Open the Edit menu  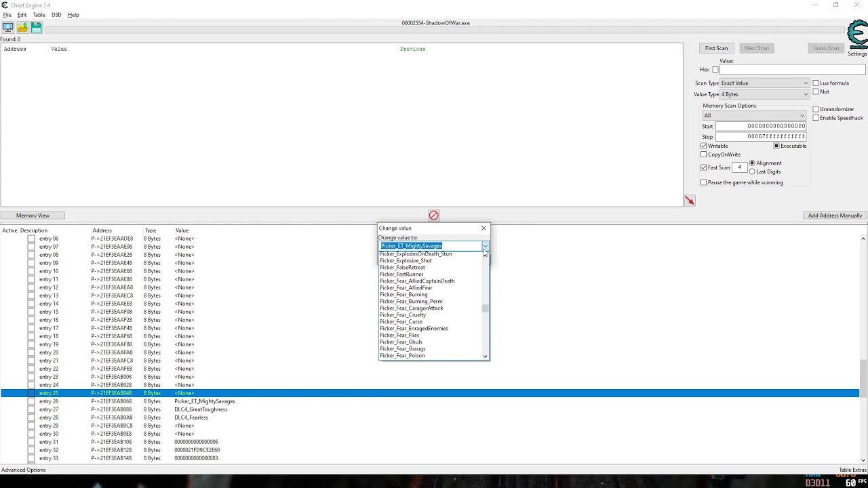click(x=22, y=15)
